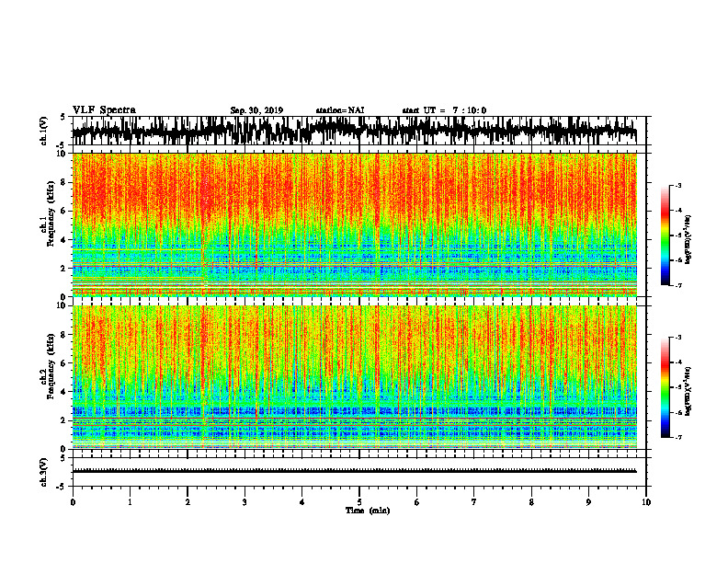Click the ch.2 spectrogram color scale bar

[x=665, y=387]
